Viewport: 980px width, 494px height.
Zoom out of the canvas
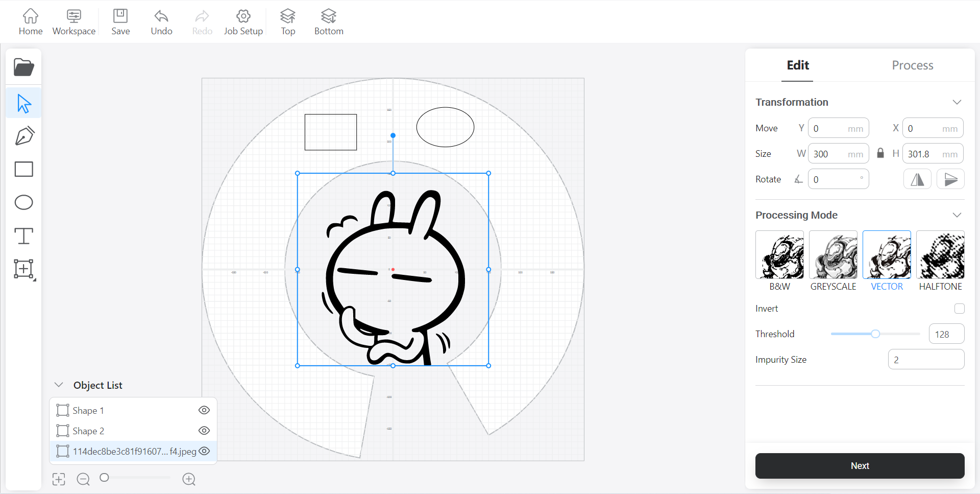pos(83,479)
